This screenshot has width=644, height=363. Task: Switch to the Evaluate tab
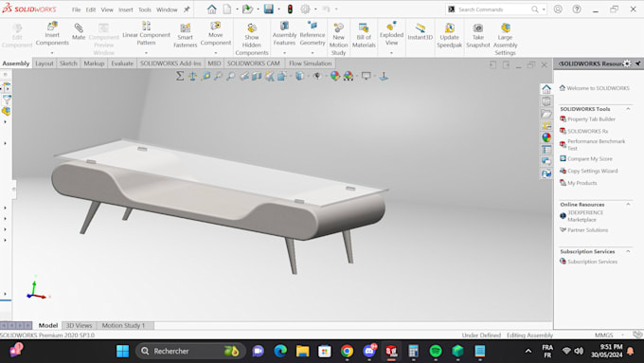coord(122,64)
